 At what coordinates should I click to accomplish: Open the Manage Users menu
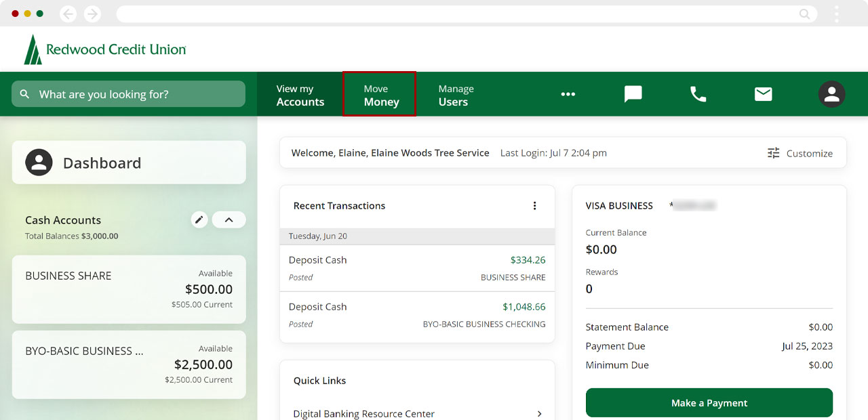tap(456, 95)
